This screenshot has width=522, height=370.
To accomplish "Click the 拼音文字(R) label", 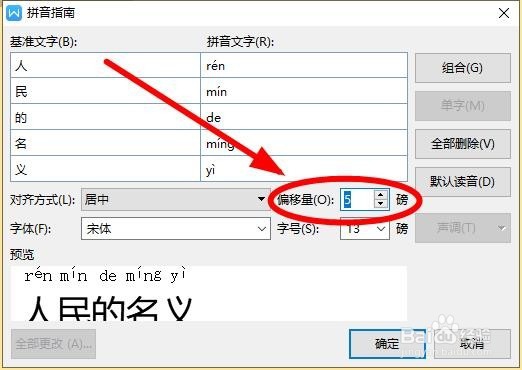I will click(x=240, y=42).
